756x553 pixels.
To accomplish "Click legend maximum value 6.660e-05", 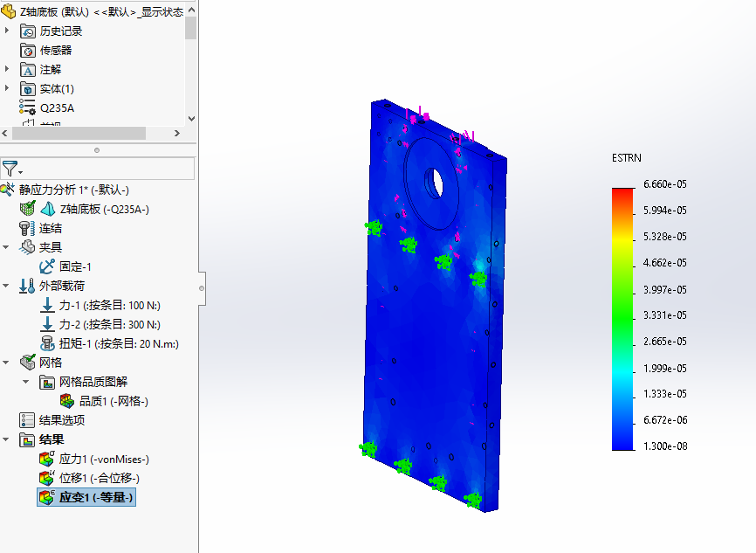I will point(665,183).
